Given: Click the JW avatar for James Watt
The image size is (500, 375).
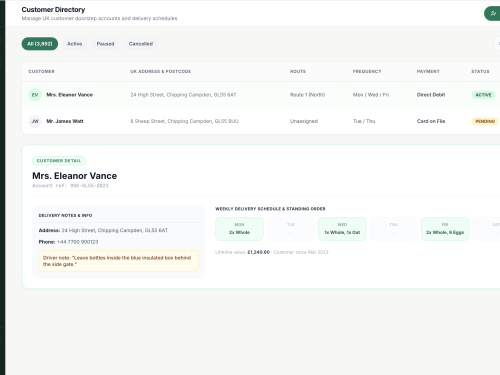Looking at the screenshot, I should [35, 121].
